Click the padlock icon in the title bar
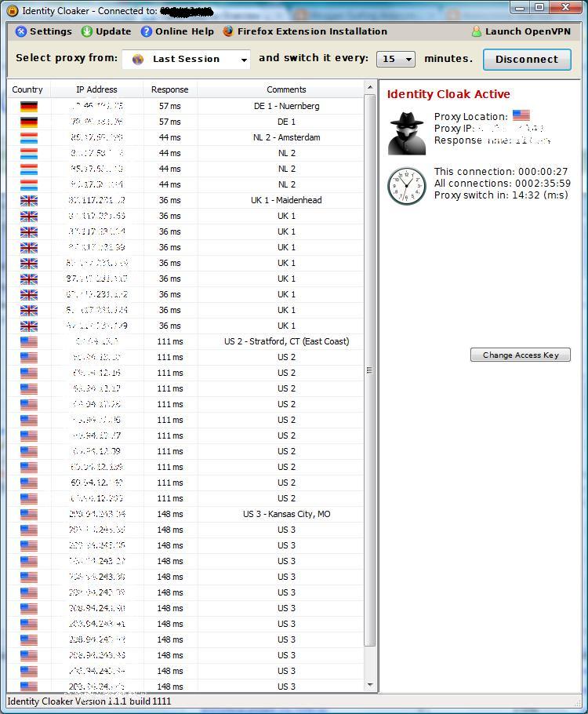Viewport: 588px width, 714px height. (13, 10)
